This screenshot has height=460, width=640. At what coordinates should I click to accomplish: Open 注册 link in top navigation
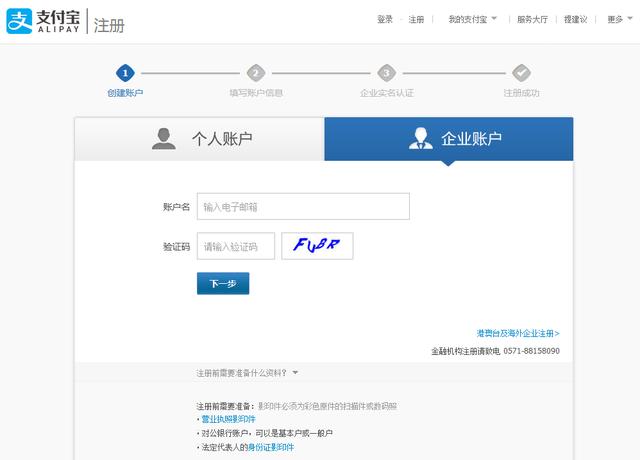pyautogui.click(x=416, y=19)
